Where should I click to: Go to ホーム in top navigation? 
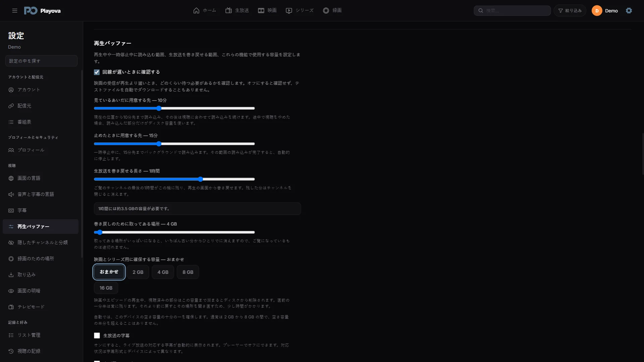pos(205,10)
